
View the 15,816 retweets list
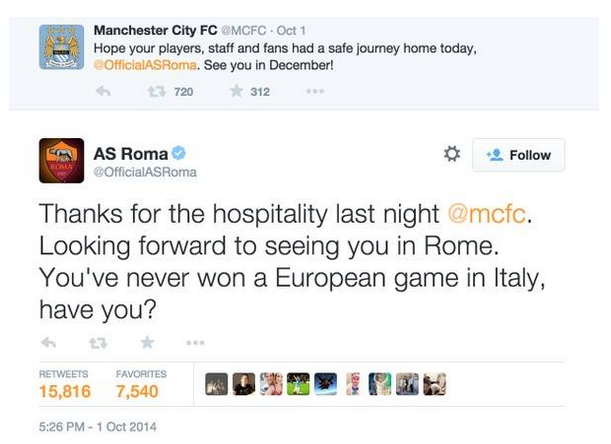[64, 385]
